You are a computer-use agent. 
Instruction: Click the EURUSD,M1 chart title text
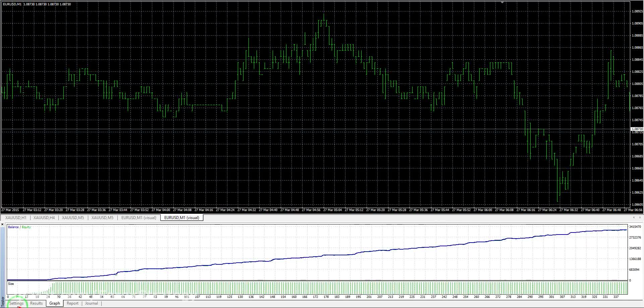[12, 4]
